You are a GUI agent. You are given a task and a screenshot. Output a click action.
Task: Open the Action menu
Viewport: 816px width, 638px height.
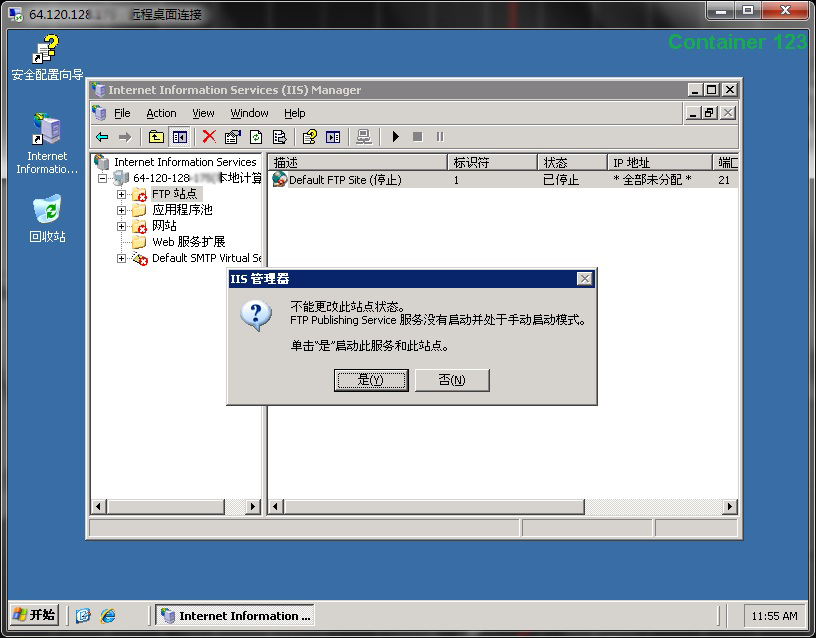(x=161, y=113)
